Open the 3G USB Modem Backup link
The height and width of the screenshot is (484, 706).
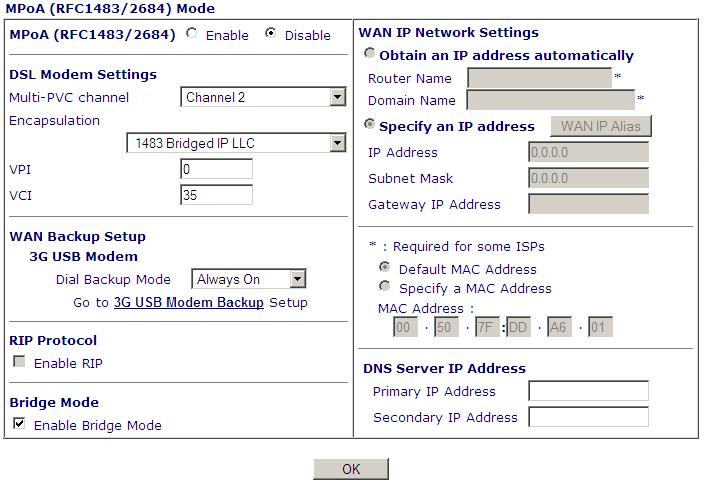pos(189,302)
